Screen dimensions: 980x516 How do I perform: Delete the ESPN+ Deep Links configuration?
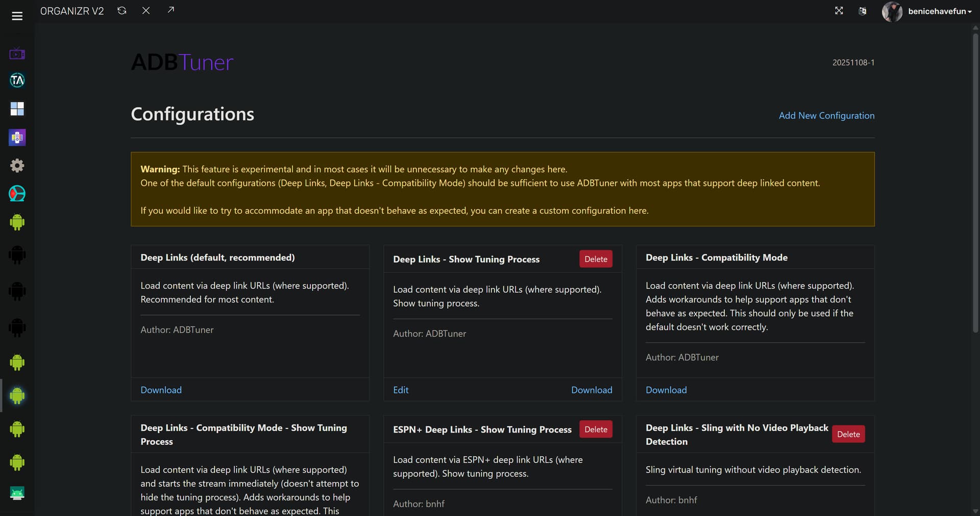[596, 429]
